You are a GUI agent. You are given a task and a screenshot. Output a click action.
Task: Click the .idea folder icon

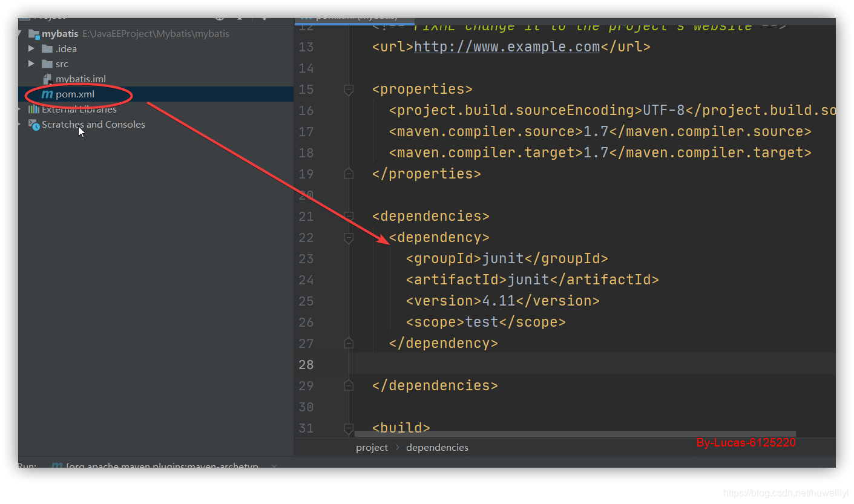47,49
